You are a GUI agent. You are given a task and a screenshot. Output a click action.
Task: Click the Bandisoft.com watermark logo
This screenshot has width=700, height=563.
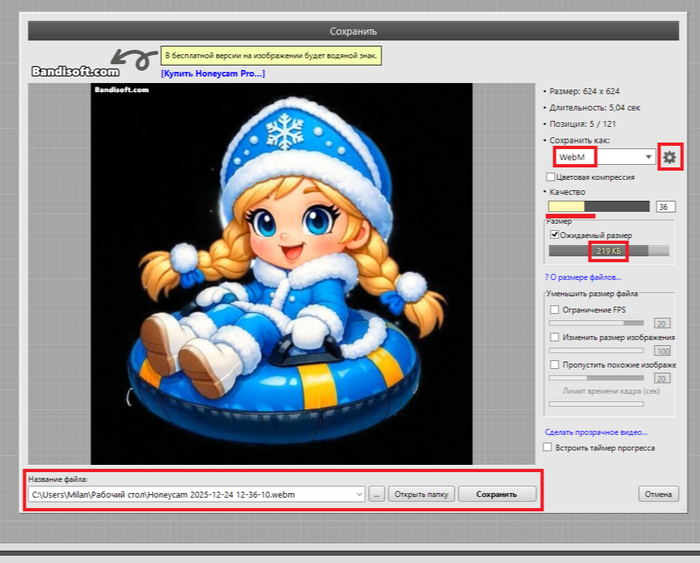75,71
